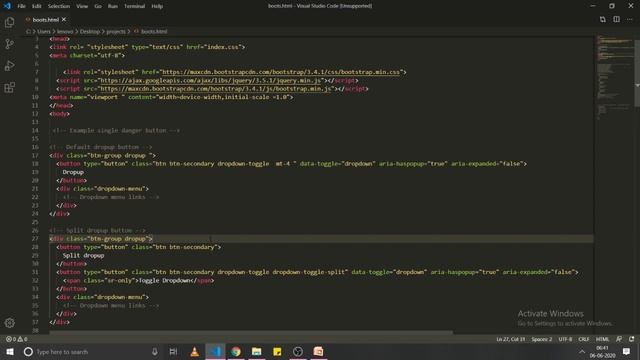Open OBS Studio from taskbar
Viewport: 640px width, 360px height.
[x=298, y=351]
